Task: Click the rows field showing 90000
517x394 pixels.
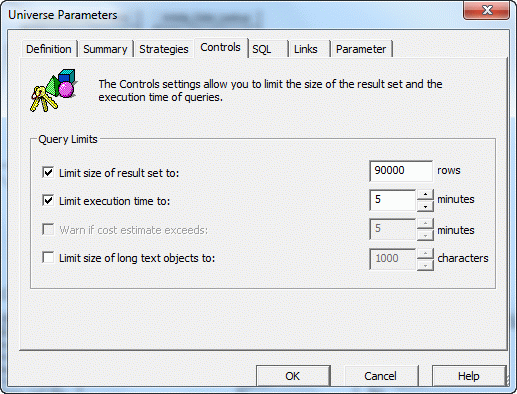Action: [401, 171]
